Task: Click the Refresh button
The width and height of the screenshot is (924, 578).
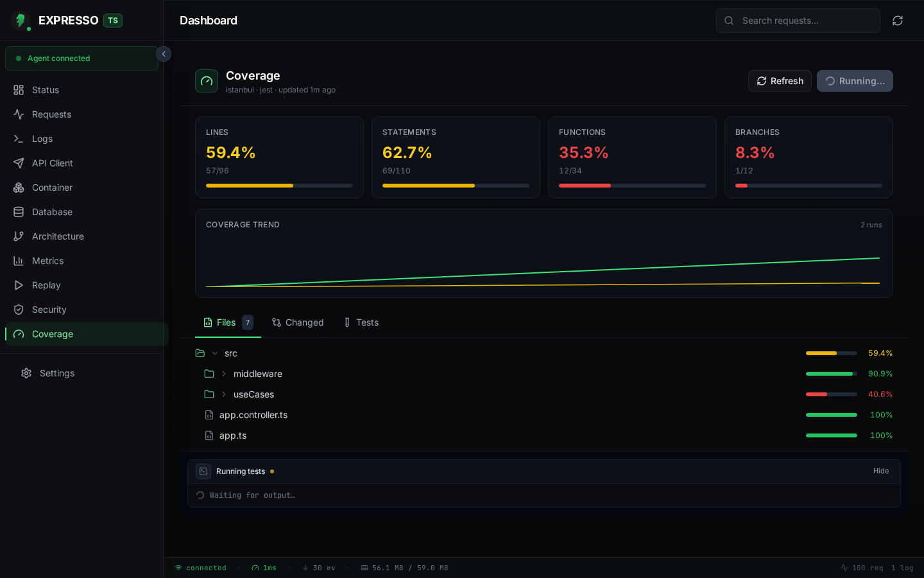Action: coord(780,81)
